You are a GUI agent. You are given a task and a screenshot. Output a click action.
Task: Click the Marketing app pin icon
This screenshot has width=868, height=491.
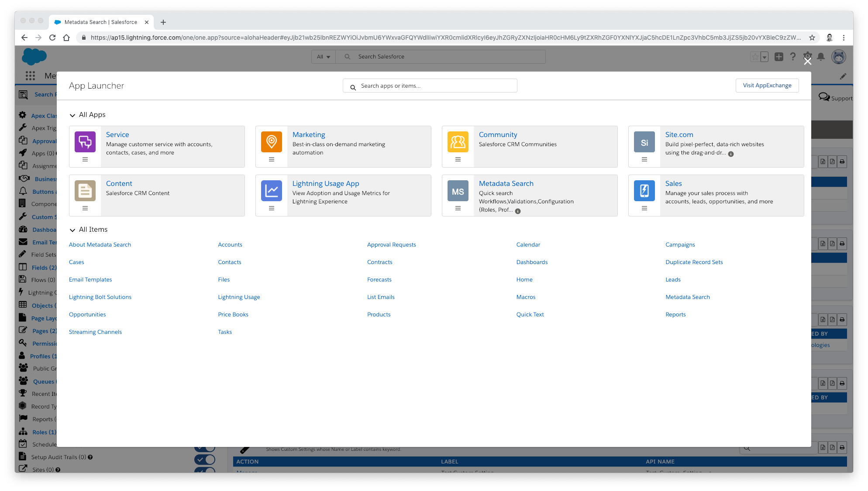coord(272,160)
